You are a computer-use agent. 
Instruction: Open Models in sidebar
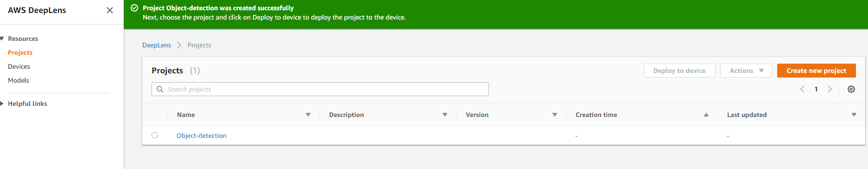click(19, 80)
